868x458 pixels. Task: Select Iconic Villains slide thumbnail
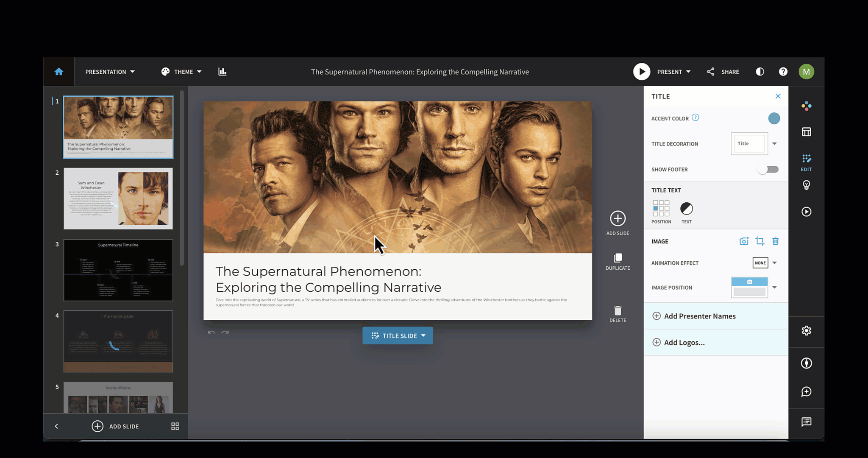(x=118, y=398)
